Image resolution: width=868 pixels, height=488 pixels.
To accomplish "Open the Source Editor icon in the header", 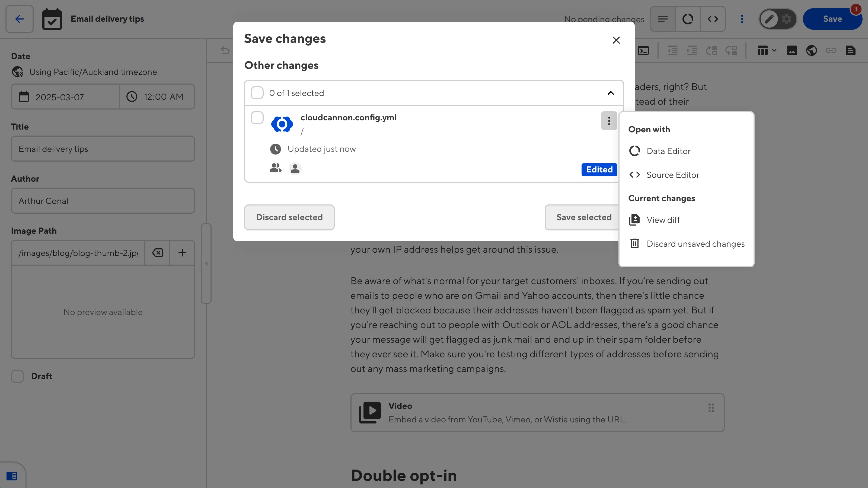I will (x=713, y=19).
